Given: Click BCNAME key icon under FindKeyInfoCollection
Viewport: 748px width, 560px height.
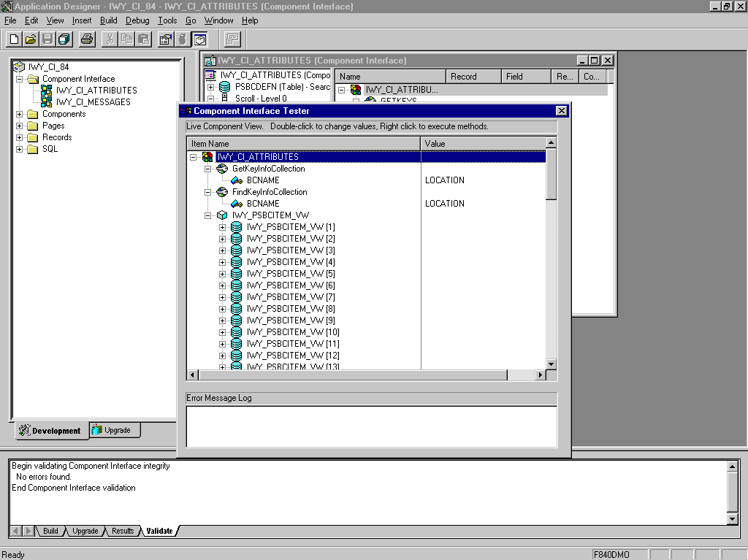Looking at the screenshot, I should click(x=237, y=204).
